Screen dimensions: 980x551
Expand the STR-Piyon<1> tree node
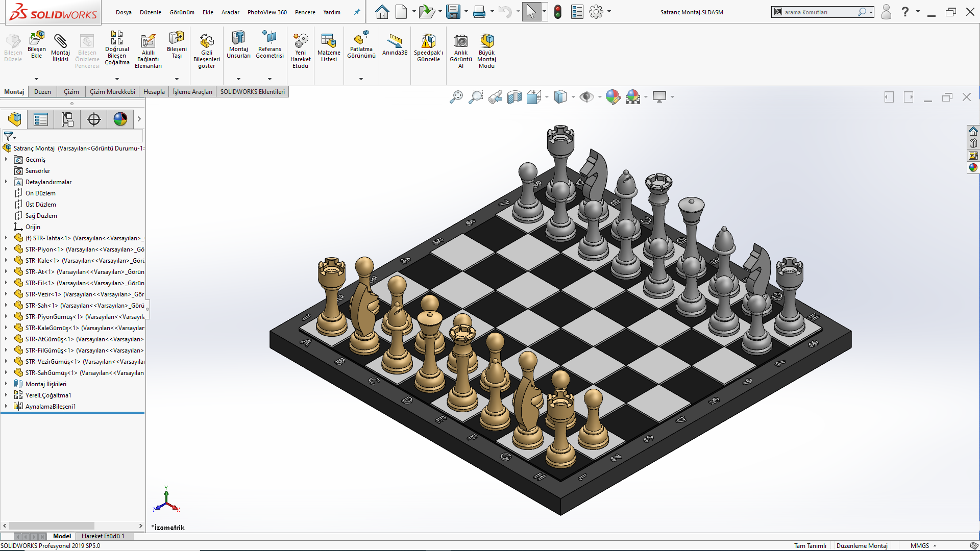(x=6, y=249)
